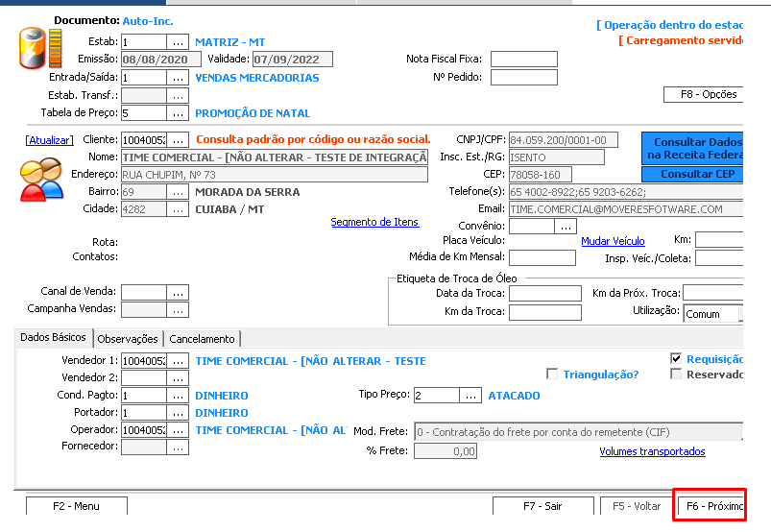Open lookup button for Campanha Vendas
The height and width of the screenshot is (532, 771).
point(178,310)
